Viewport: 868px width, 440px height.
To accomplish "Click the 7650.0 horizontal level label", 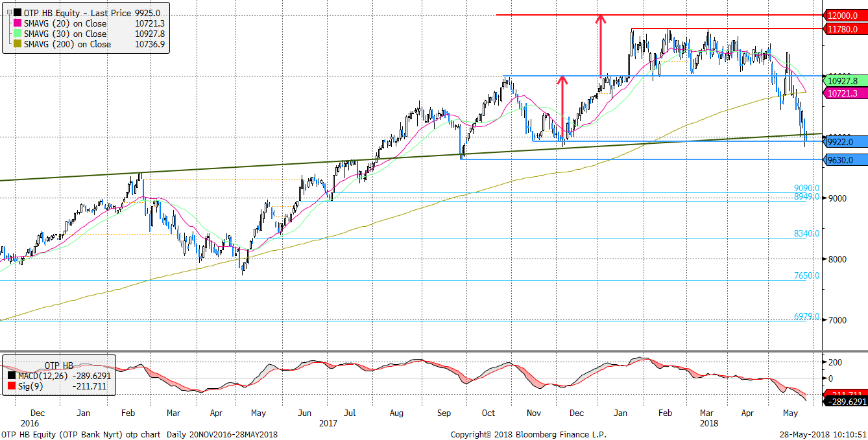I will coord(806,275).
